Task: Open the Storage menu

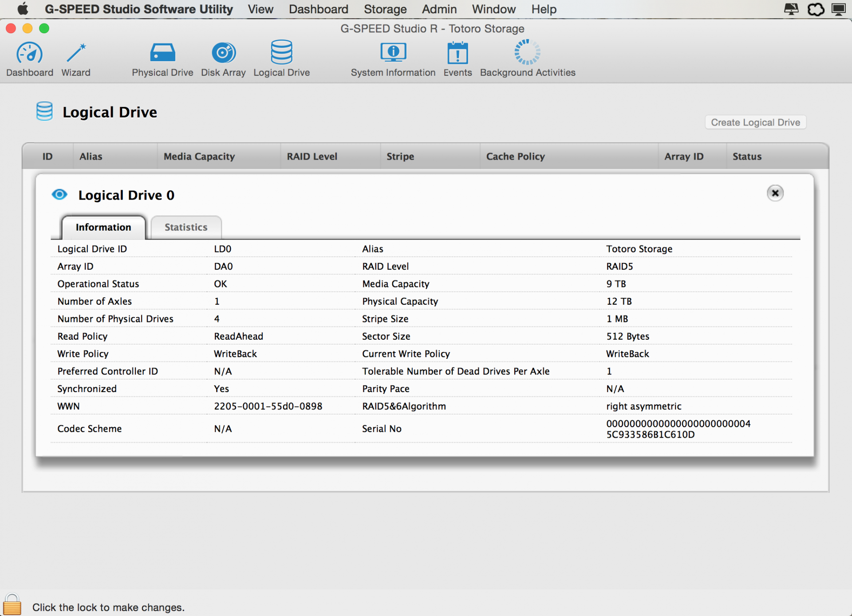Action: [385, 9]
